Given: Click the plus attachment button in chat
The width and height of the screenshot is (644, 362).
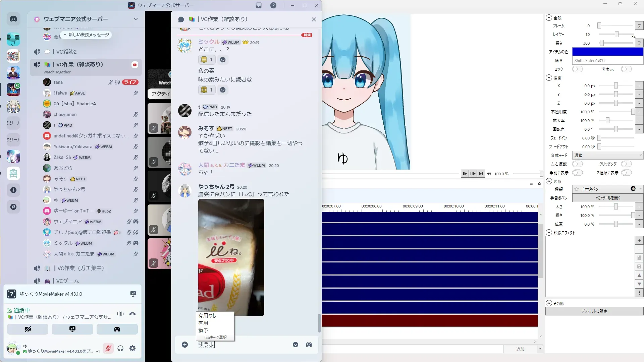Looking at the screenshot, I should pyautogui.click(x=185, y=345).
